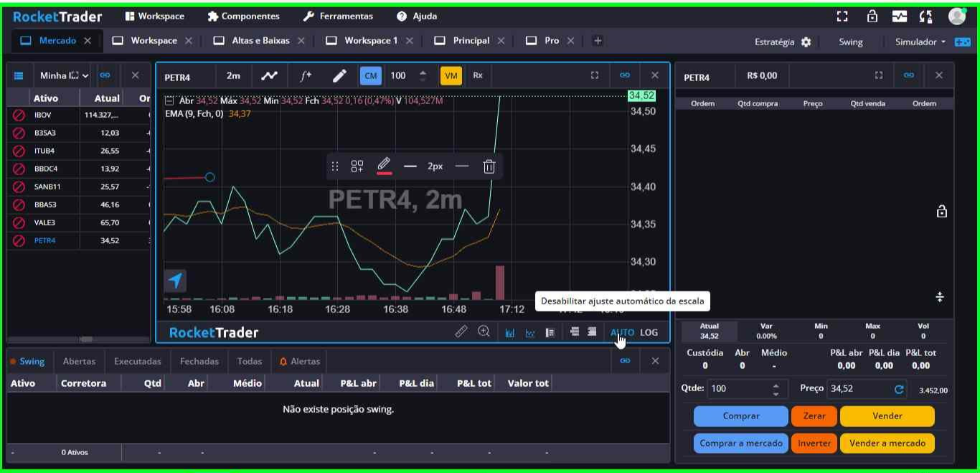Click the Vender button
The image size is (980, 473).
[887, 416]
